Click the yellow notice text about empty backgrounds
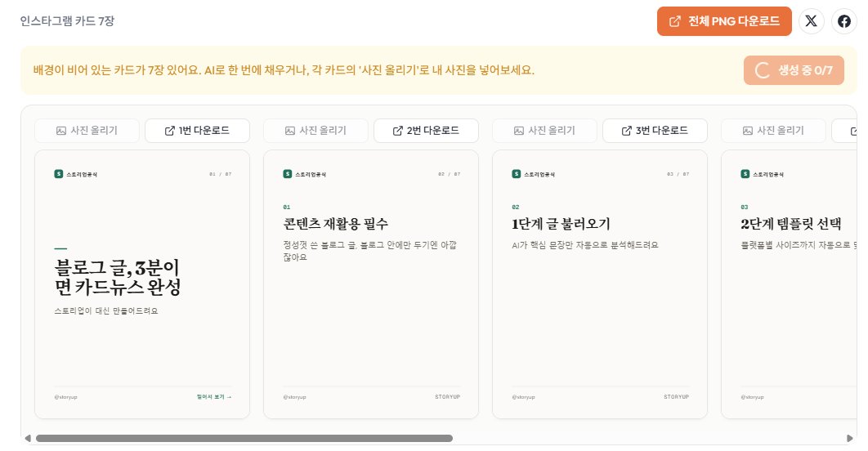The image size is (868, 451). (x=284, y=70)
